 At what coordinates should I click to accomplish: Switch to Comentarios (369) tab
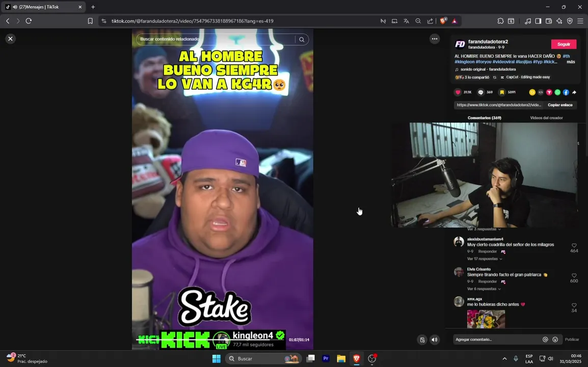pyautogui.click(x=484, y=118)
